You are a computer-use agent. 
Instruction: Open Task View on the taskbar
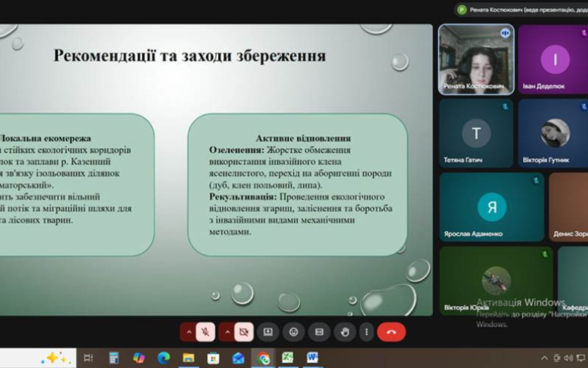pyautogui.click(x=87, y=358)
